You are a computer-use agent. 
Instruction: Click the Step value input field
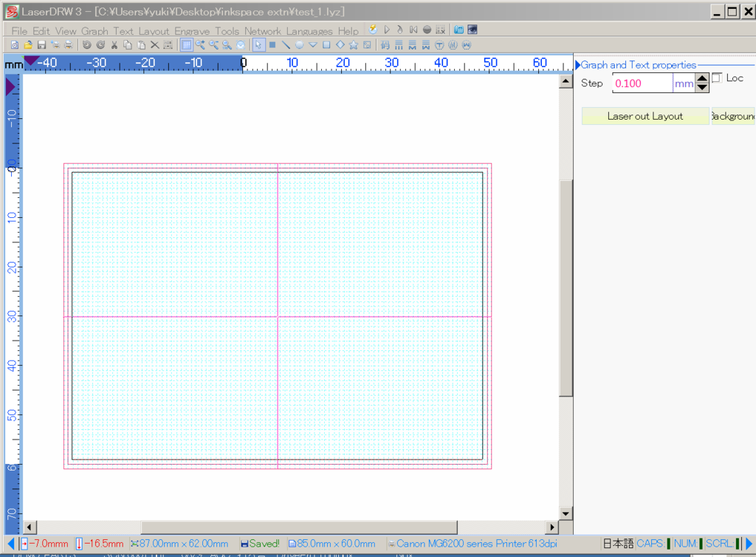tap(642, 83)
